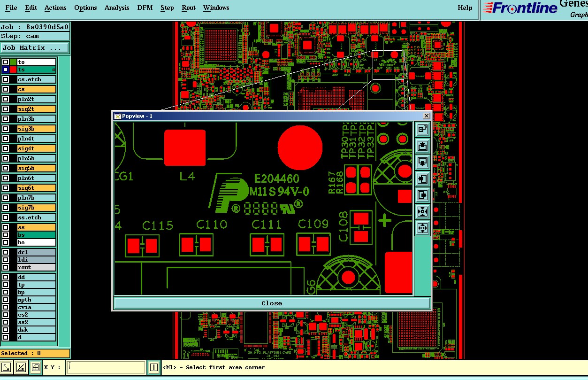Screen dimensions: 588x380
Task: Click the Popview window title icon
Action: (x=118, y=116)
